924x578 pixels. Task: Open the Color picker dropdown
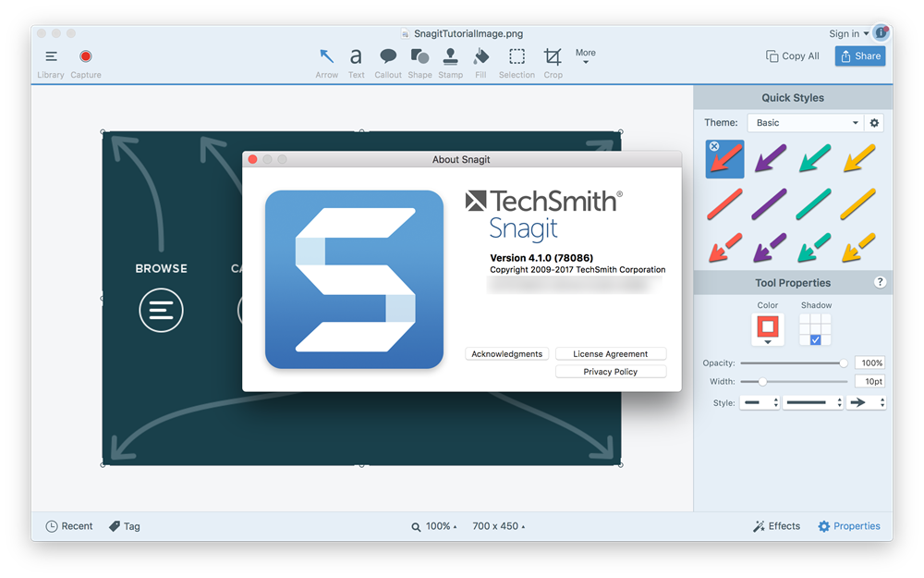[768, 330]
